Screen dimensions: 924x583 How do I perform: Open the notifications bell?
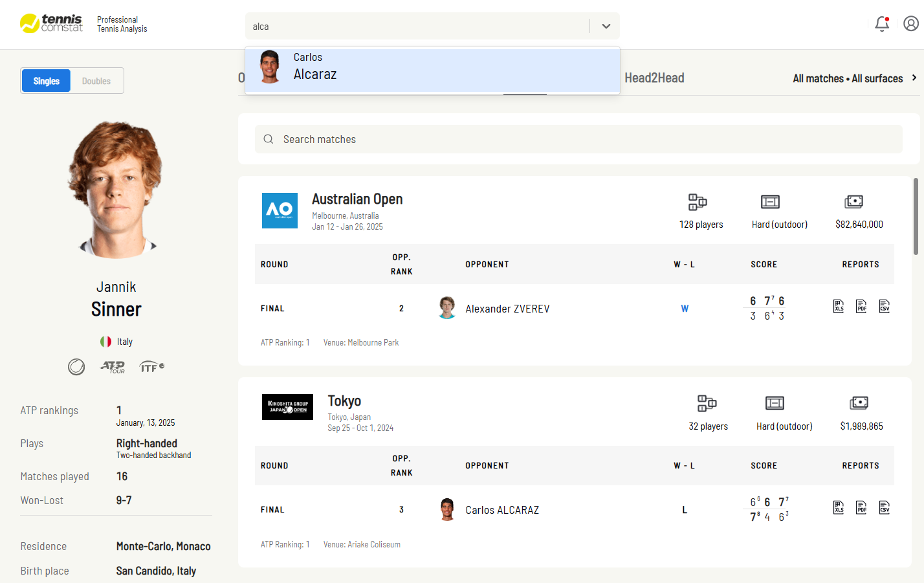[x=882, y=24]
